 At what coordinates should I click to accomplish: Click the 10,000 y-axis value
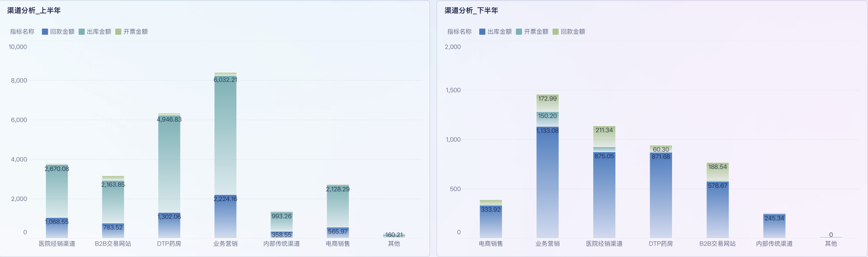coord(18,47)
